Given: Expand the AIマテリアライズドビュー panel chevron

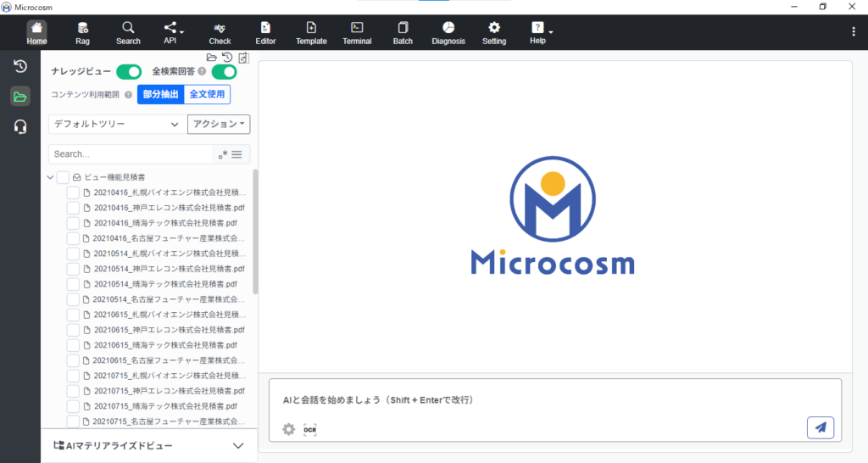Looking at the screenshot, I should click(x=238, y=446).
